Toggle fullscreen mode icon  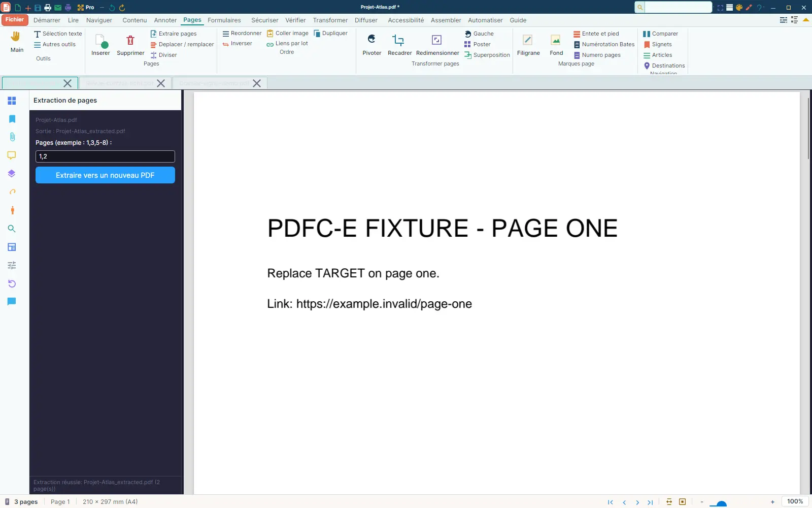(x=720, y=8)
